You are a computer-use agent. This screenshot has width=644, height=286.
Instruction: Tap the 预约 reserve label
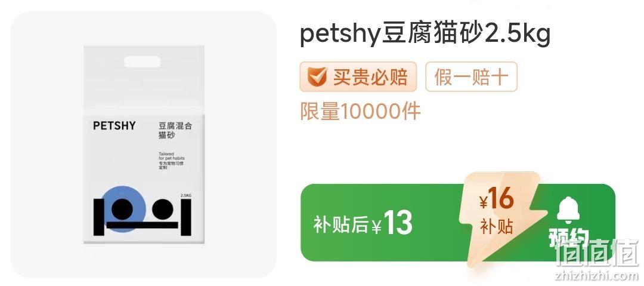pos(569,239)
